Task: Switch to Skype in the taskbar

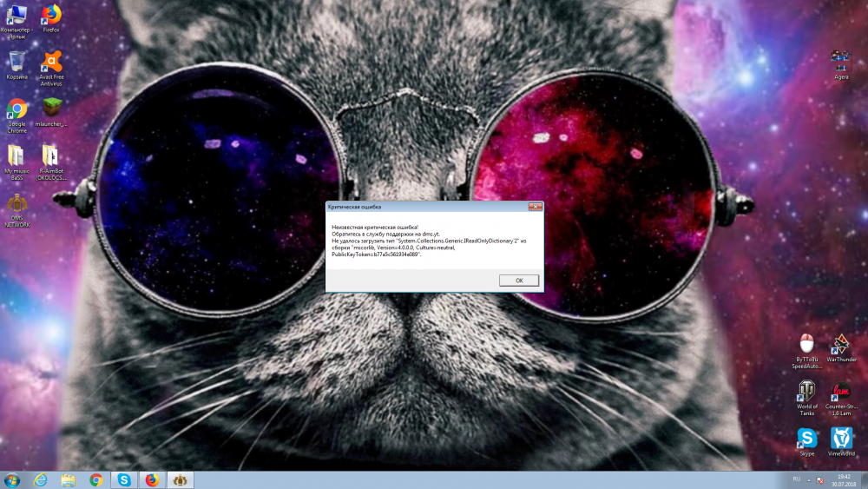Action: (x=124, y=479)
